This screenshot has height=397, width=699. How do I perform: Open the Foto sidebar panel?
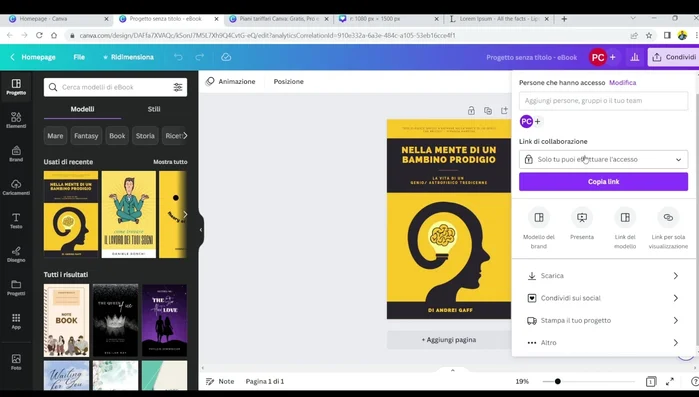(x=16, y=362)
